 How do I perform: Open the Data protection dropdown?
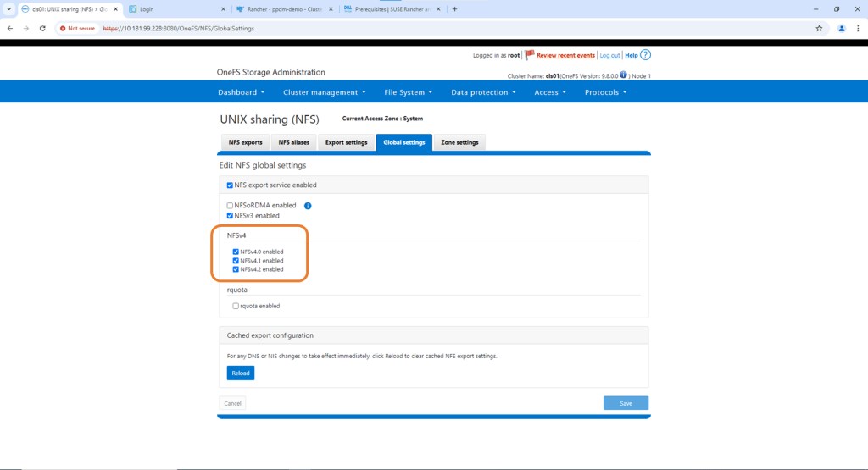(x=483, y=92)
